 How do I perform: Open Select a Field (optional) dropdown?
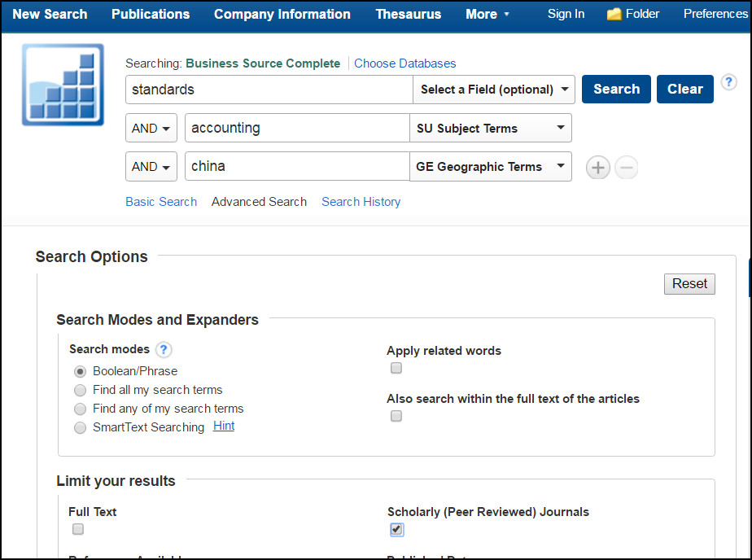coord(493,90)
